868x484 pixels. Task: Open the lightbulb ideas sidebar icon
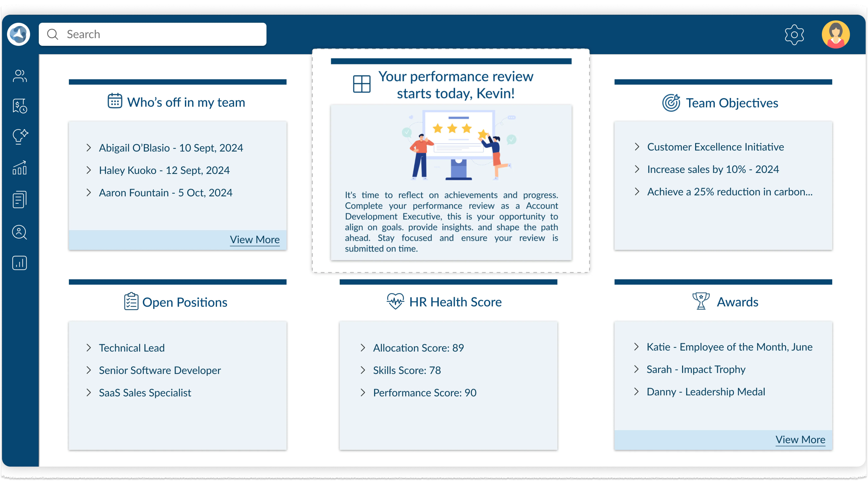point(20,136)
